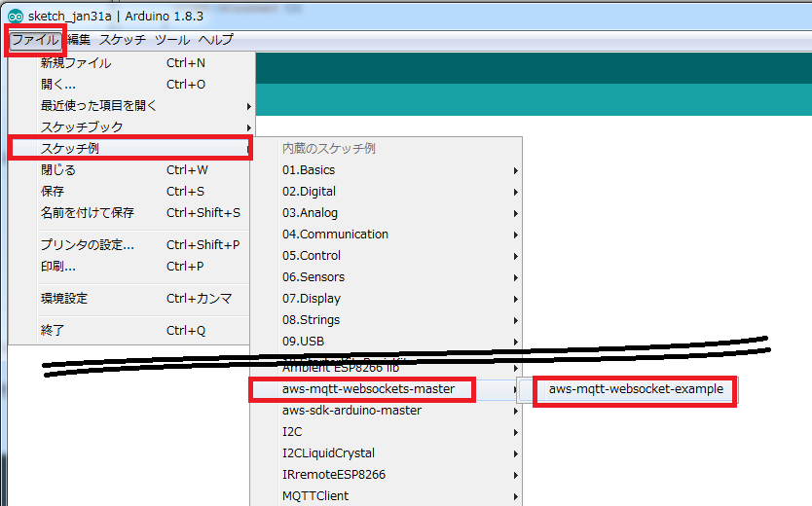Expand 08.Strings examples

[x=386, y=320]
